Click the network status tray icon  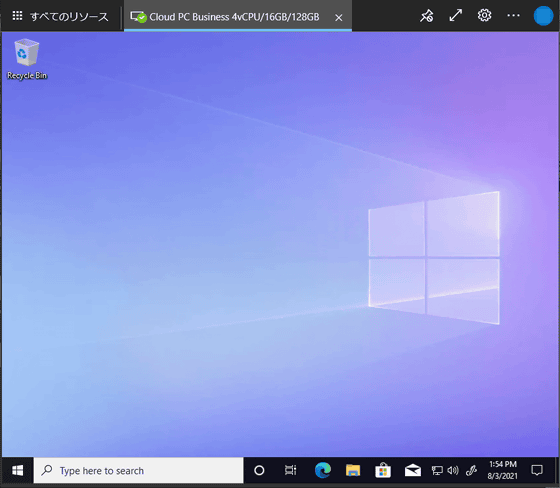point(437,470)
